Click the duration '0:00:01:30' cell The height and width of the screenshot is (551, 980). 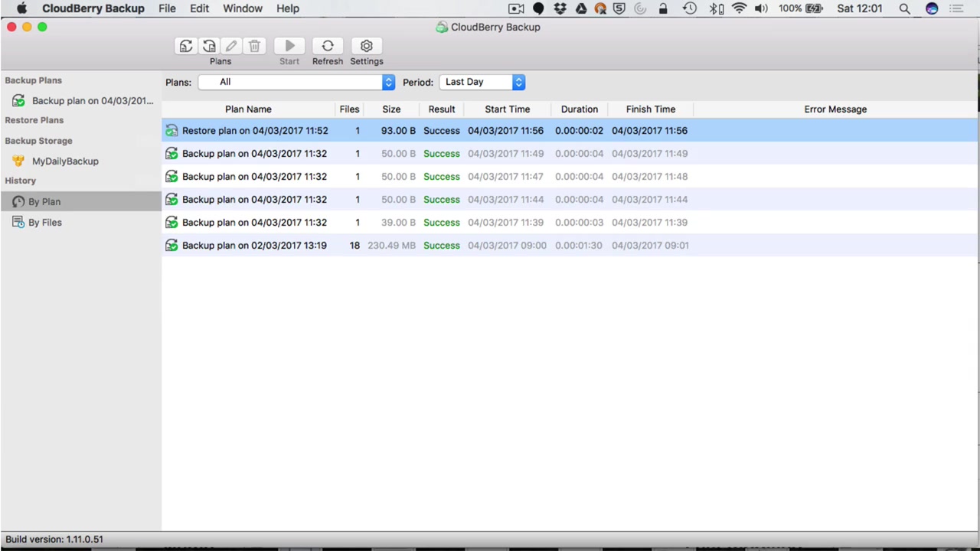[579, 246]
